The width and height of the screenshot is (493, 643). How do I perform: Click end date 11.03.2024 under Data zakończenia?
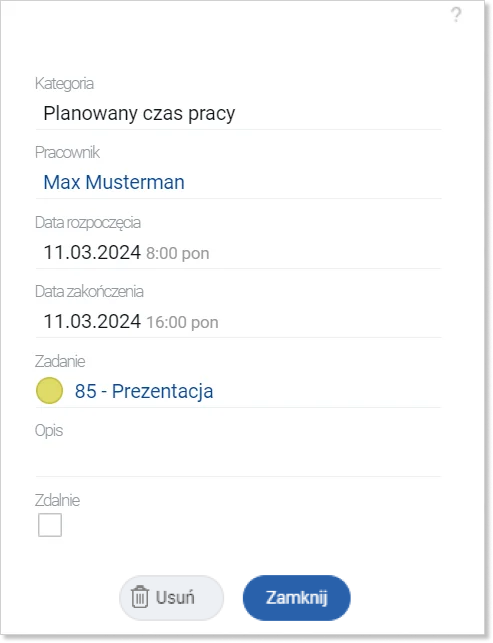92,321
